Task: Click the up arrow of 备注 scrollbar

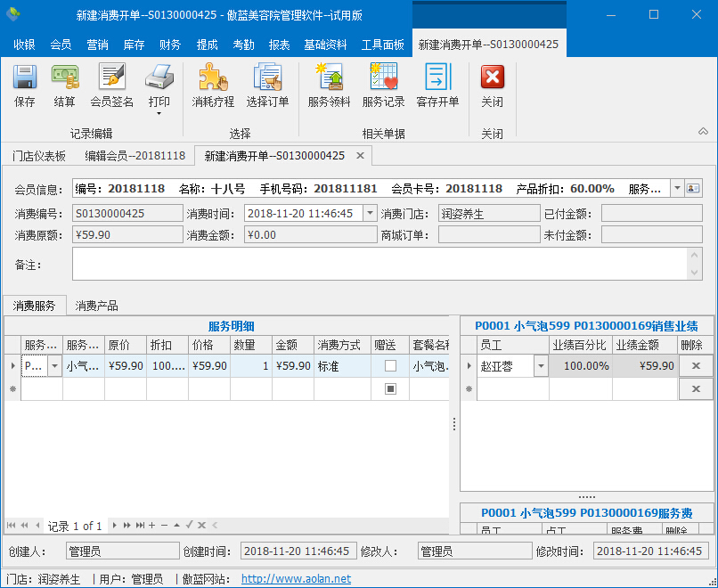Action: [x=695, y=255]
